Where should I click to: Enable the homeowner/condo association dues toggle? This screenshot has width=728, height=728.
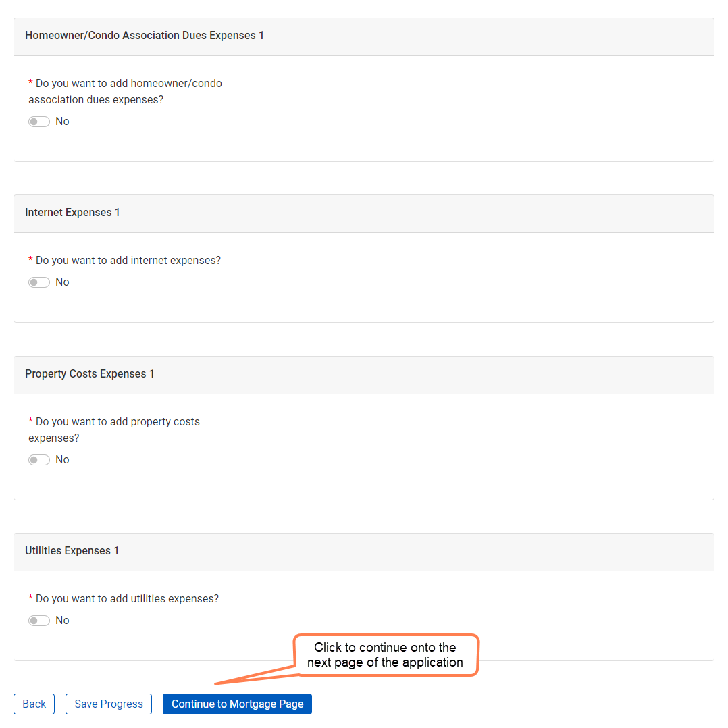click(39, 122)
